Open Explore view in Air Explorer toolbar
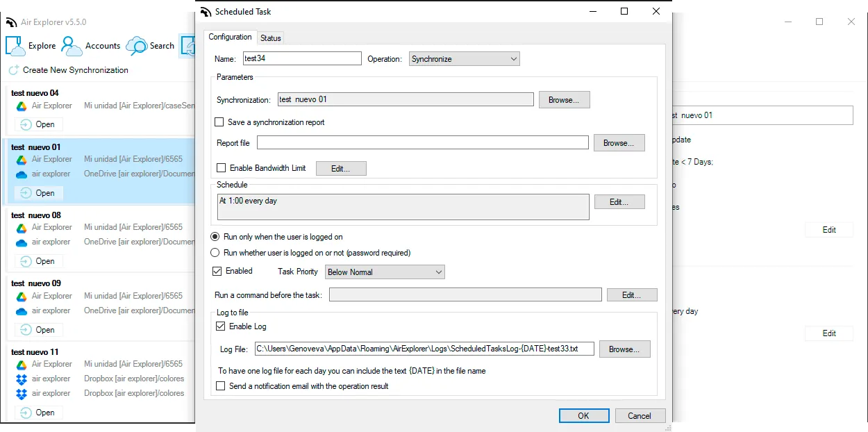868x432 pixels. tap(31, 46)
